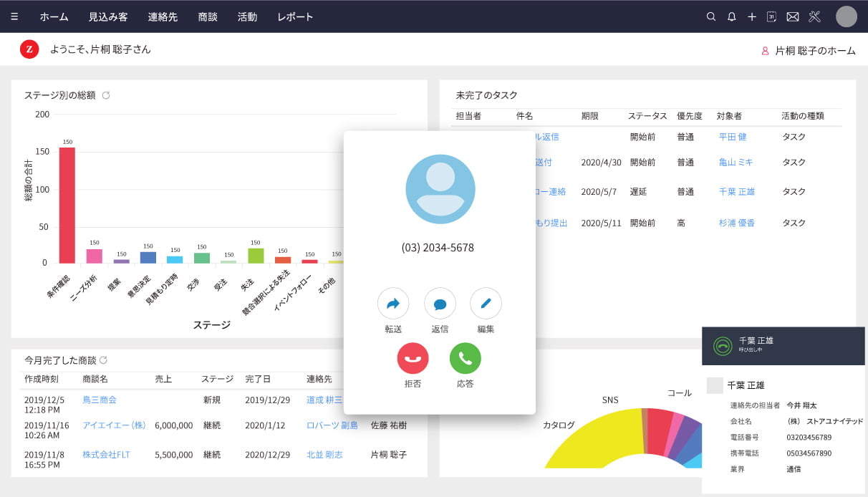Image resolution: width=868 pixels, height=497 pixels.
Task: Click phone number (03) 2034-5678 in popup
Action: pyautogui.click(x=438, y=248)
